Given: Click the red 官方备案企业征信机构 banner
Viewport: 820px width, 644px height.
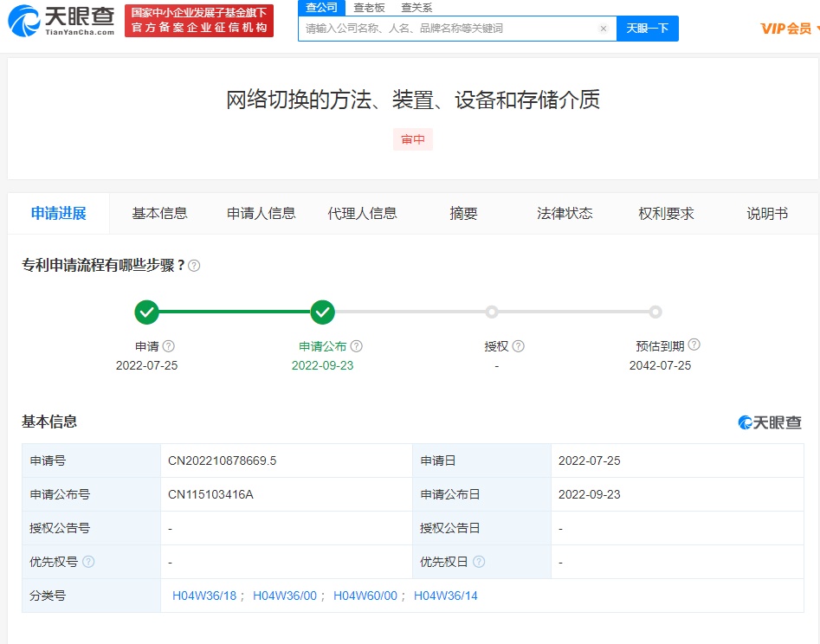Looking at the screenshot, I should (199, 21).
